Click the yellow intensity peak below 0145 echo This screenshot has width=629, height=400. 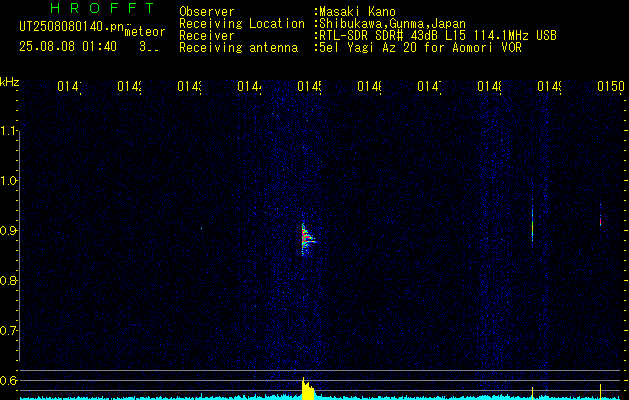(308, 389)
